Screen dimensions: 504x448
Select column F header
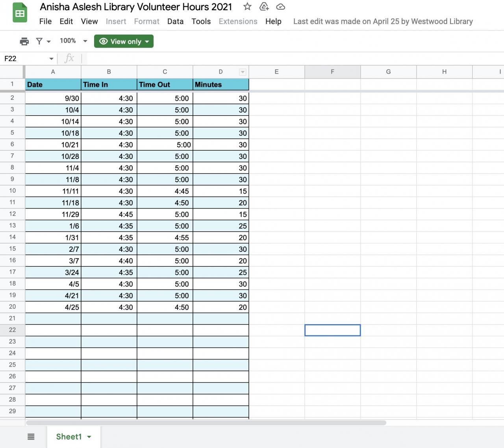pos(332,72)
